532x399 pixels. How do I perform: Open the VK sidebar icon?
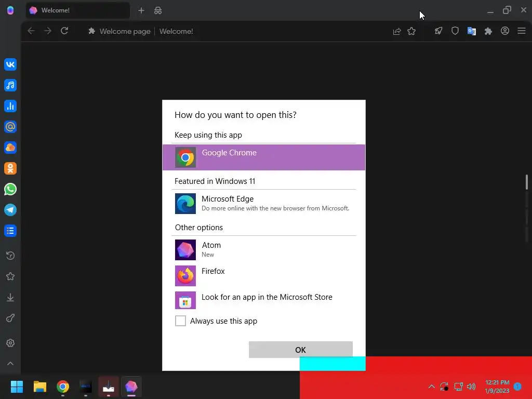click(x=10, y=64)
